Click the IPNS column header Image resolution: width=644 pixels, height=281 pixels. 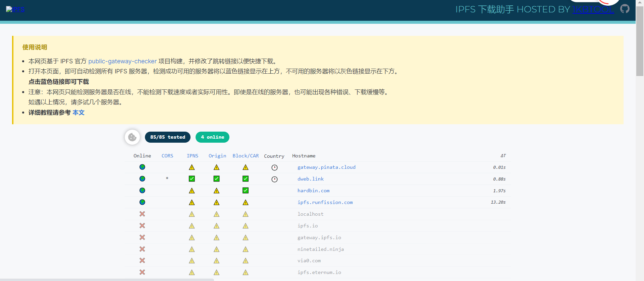pos(193,156)
